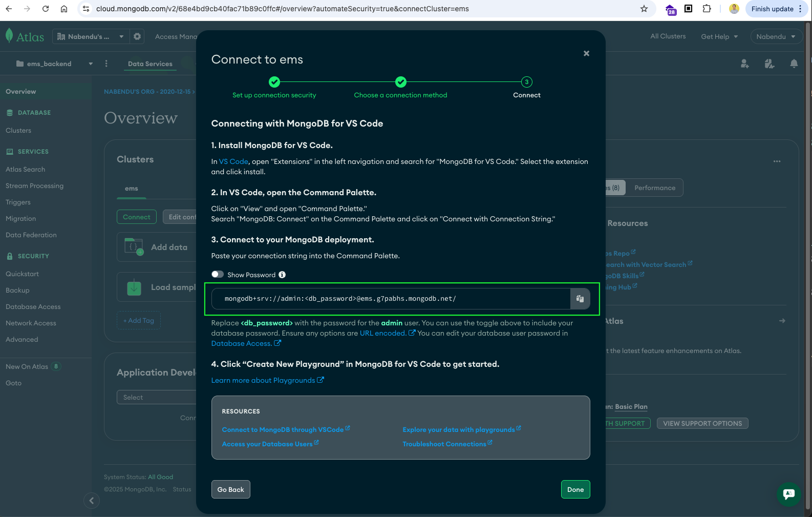The image size is (812, 517).
Task: Open the VS Code link
Action: coord(233,161)
